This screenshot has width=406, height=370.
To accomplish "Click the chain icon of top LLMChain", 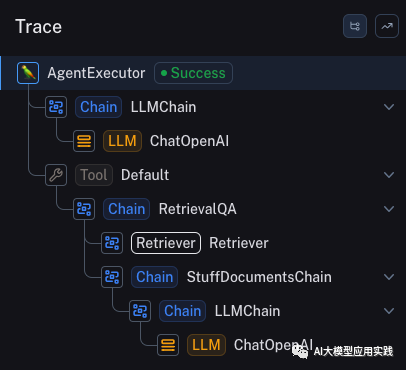I will coord(56,107).
